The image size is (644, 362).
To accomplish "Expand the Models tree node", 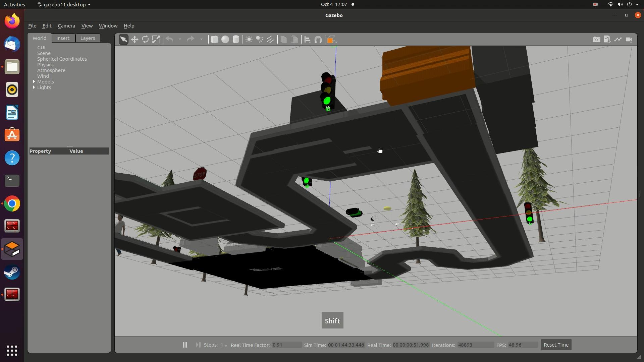I will click(x=34, y=82).
